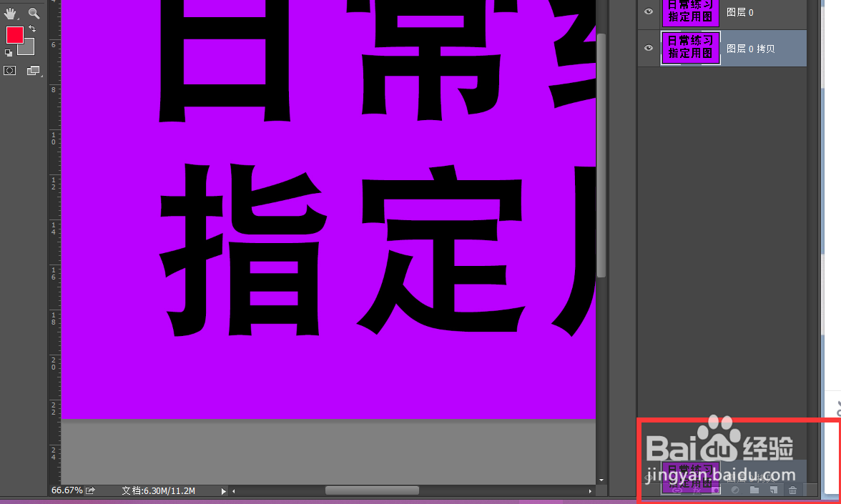841x504 pixels.
Task: Select the 图层 0 拷贝 layer thumbnail
Action: 690,48
